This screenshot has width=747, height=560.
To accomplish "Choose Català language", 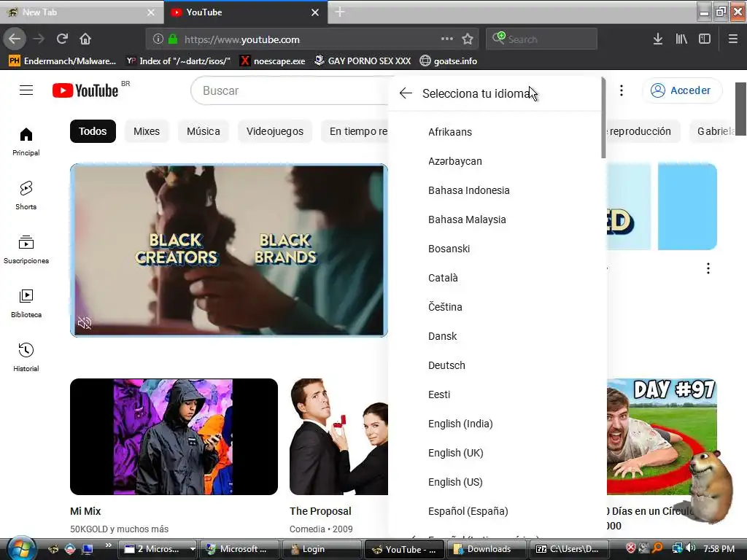I will (x=495, y=278).
